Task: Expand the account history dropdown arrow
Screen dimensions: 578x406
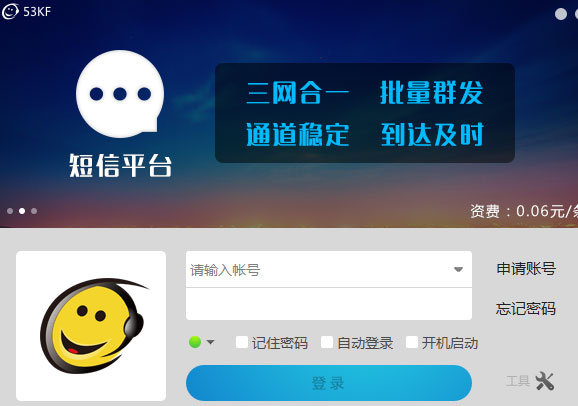Action: pos(458,270)
